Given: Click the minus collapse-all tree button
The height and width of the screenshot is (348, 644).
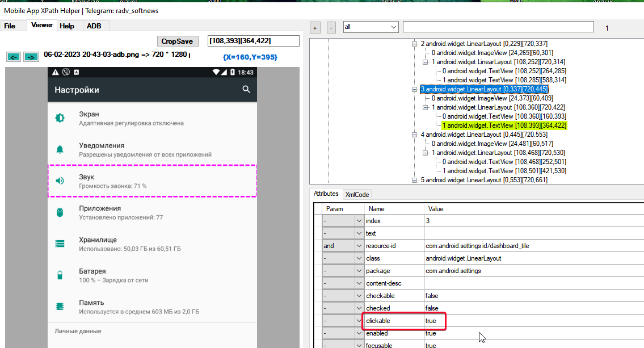Looking at the screenshot, I should coord(331,27).
